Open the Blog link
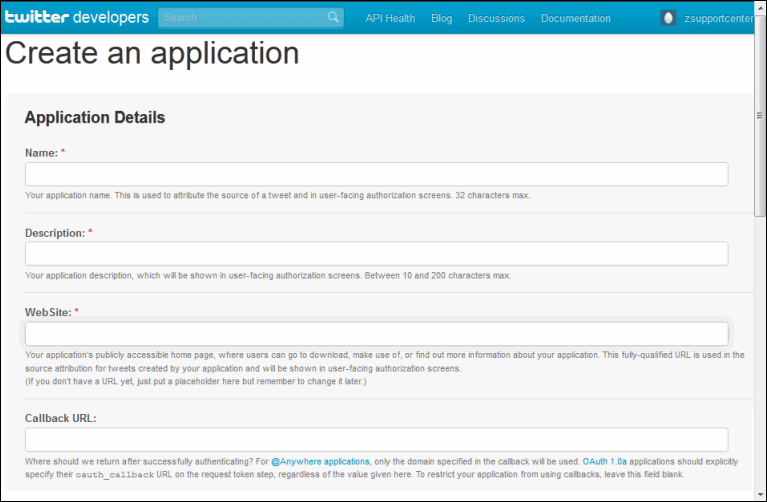Screen dimensions: 767x502 click(x=441, y=18)
